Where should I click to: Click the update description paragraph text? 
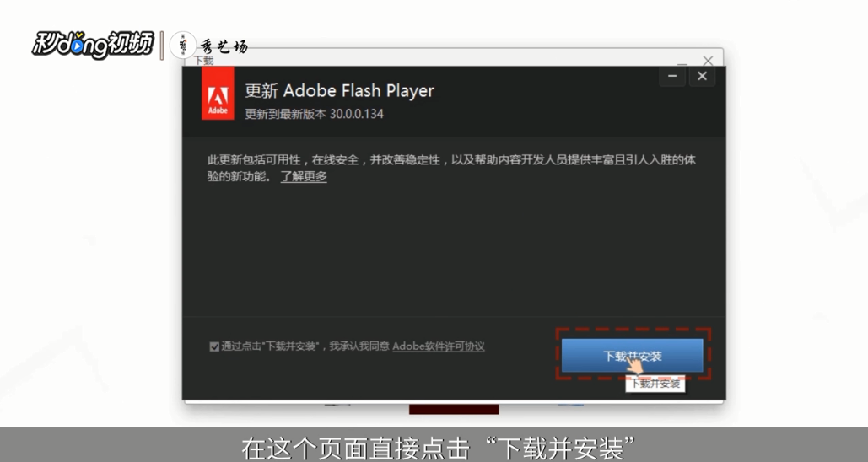pos(451,169)
